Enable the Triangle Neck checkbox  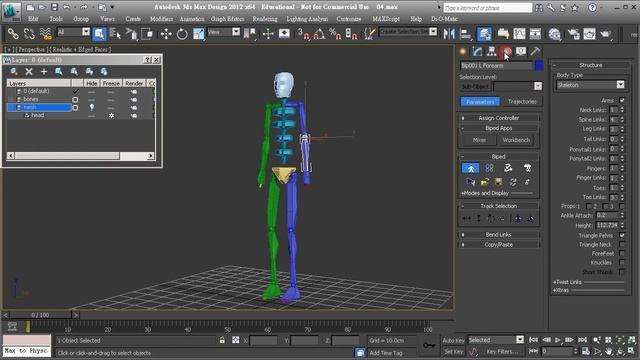[622, 244]
